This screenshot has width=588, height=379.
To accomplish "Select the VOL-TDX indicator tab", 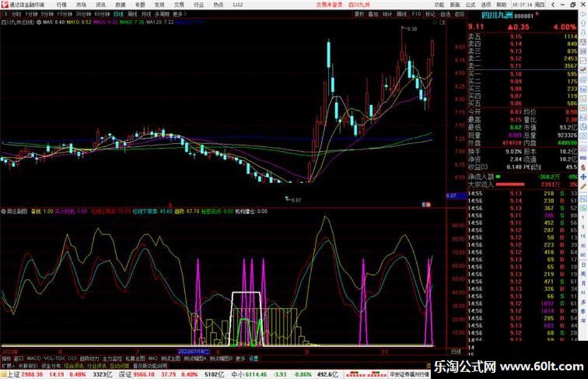I will (x=54, y=358).
